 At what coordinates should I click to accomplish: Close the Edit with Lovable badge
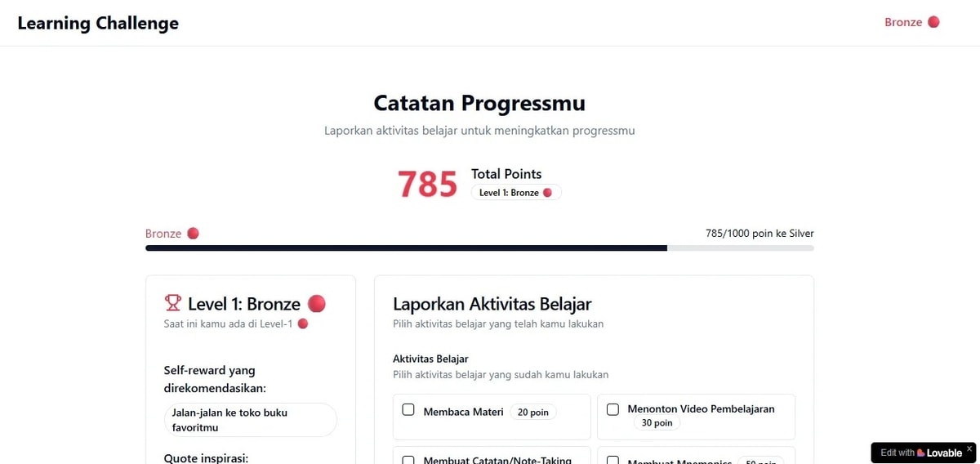[969, 448]
